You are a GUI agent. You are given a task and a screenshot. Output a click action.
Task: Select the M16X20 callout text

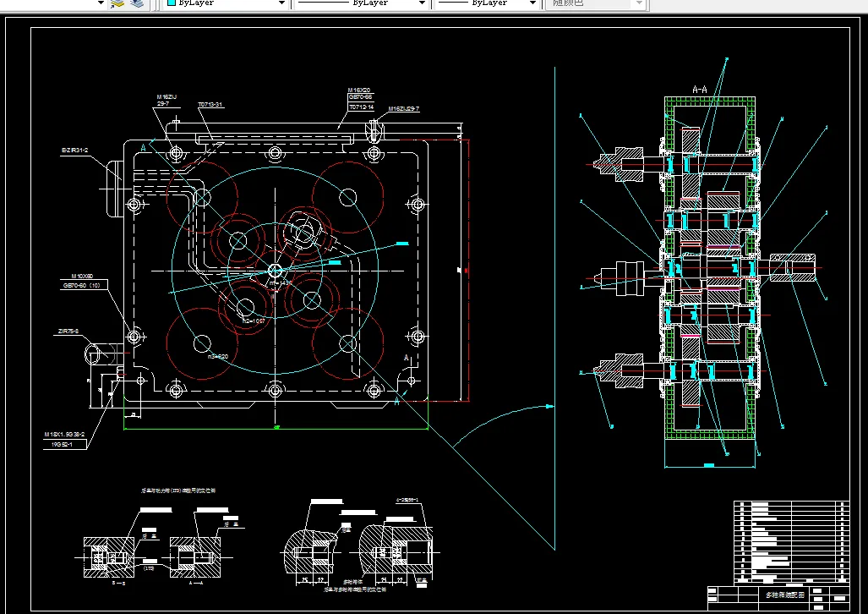(358, 90)
